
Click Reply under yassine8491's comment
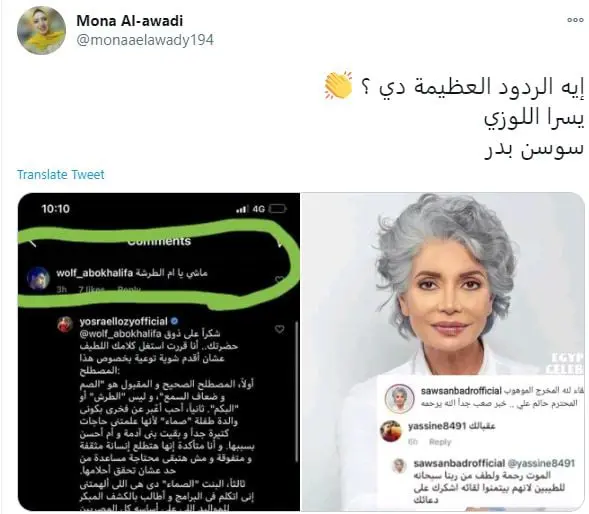[x=440, y=442]
